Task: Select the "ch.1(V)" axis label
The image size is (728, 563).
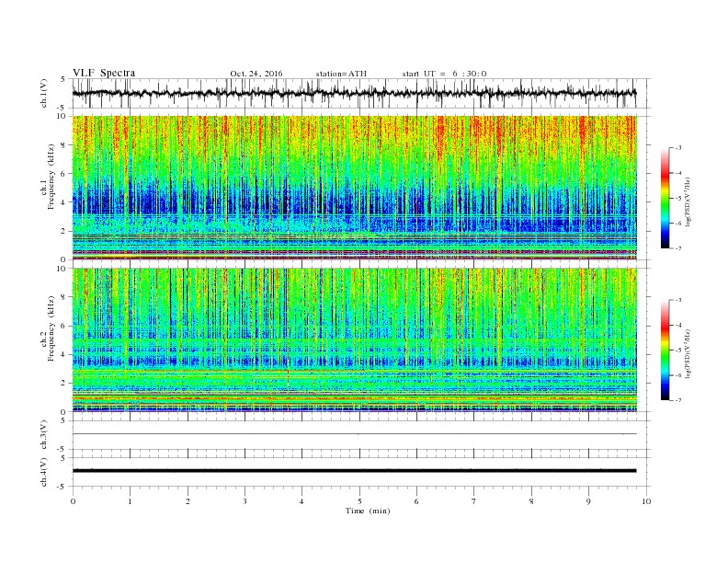Action: pyautogui.click(x=44, y=95)
